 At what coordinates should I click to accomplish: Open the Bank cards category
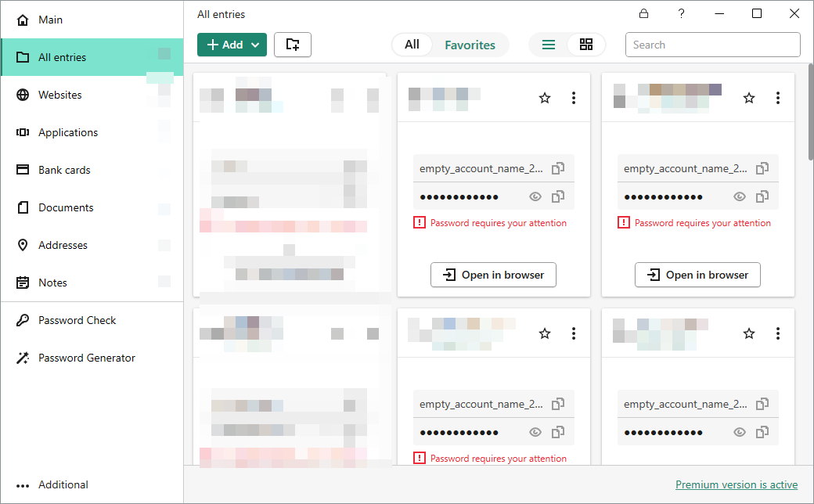click(x=92, y=170)
